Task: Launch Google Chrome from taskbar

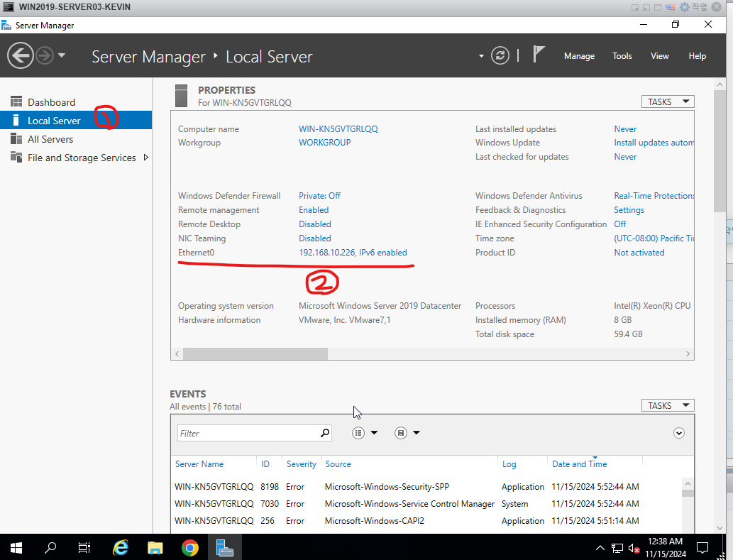Action: coord(189,547)
